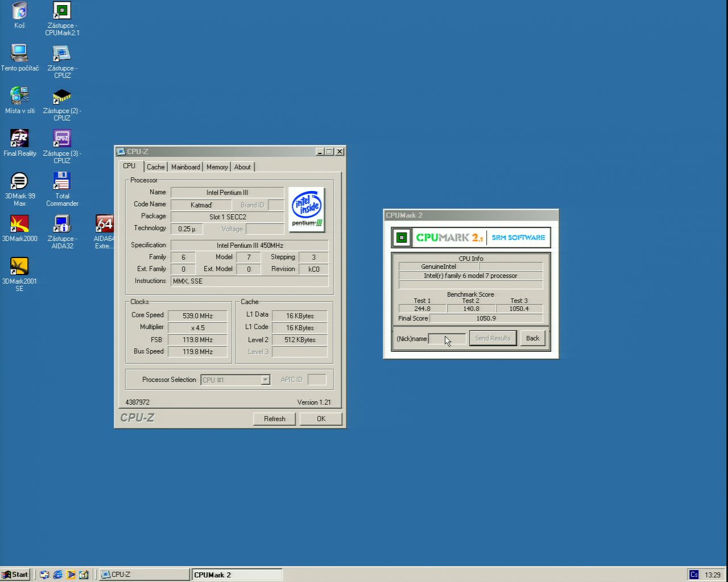Click the Test 3 score 1050.4

click(x=519, y=309)
